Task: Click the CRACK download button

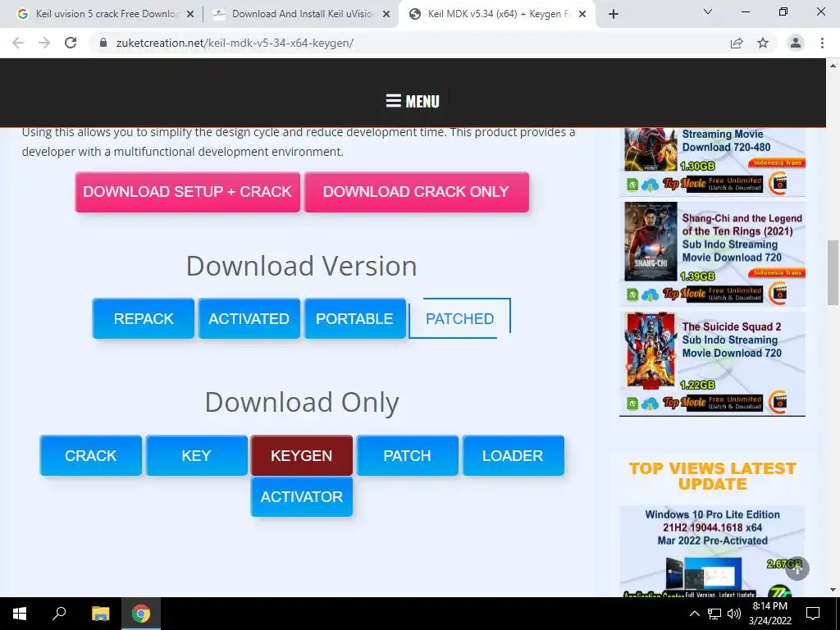Action: 91,455
